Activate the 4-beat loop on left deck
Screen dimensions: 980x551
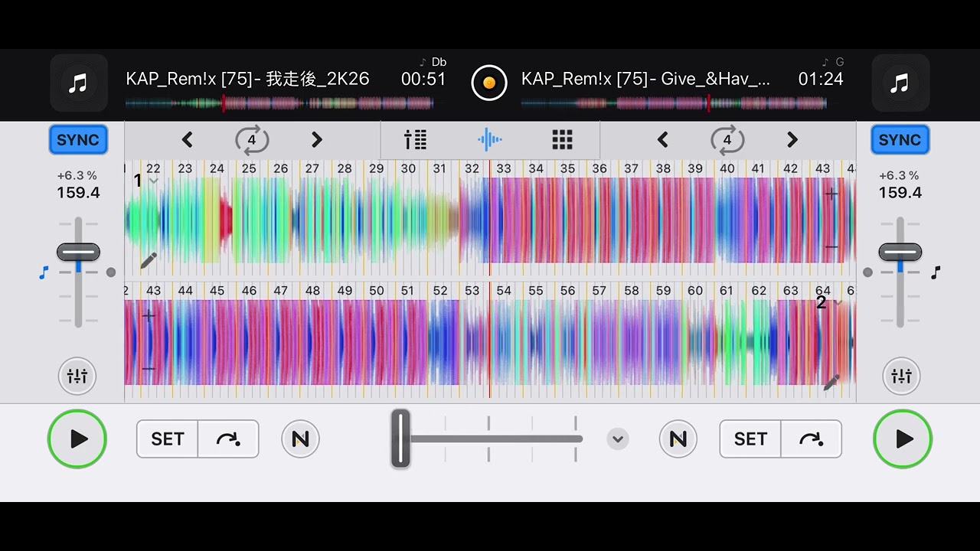(x=251, y=139)
